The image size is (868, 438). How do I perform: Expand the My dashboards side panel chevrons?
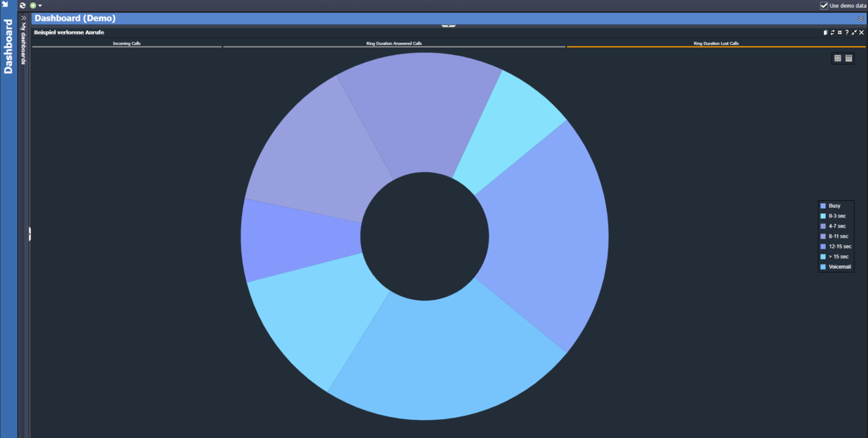[x=23, y=18]
